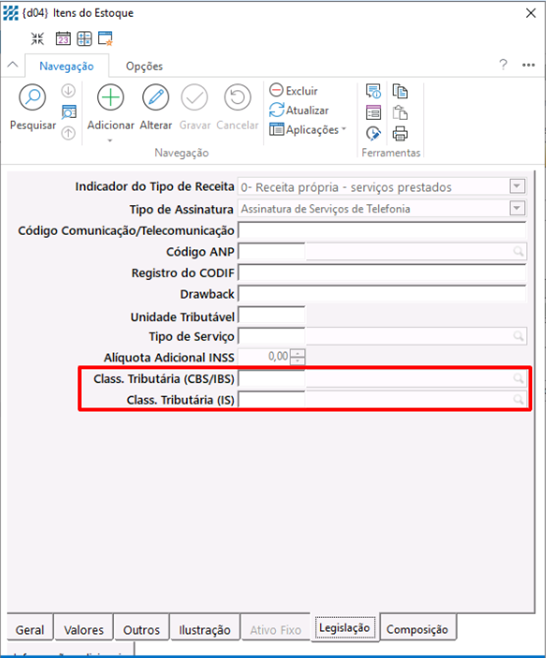546x658 pixels.
Task: Click the Registro do CODIF input field
Action: point(382,273)
